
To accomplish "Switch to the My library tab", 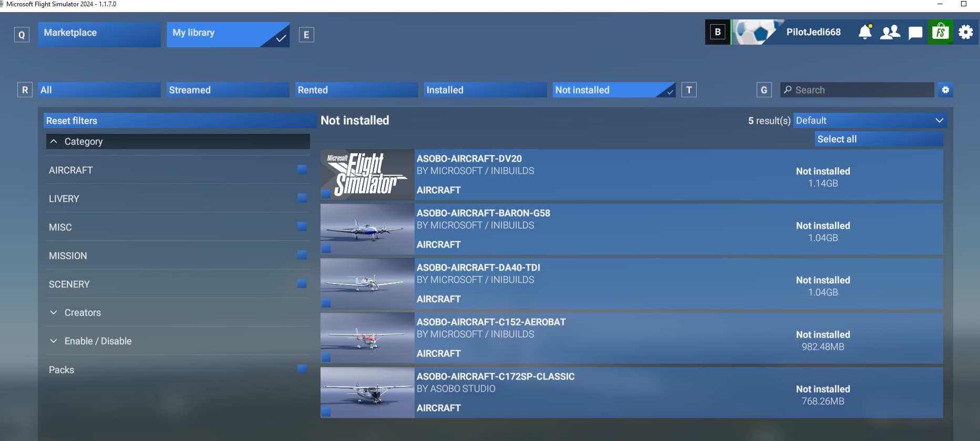I will [x=228, y=34].
